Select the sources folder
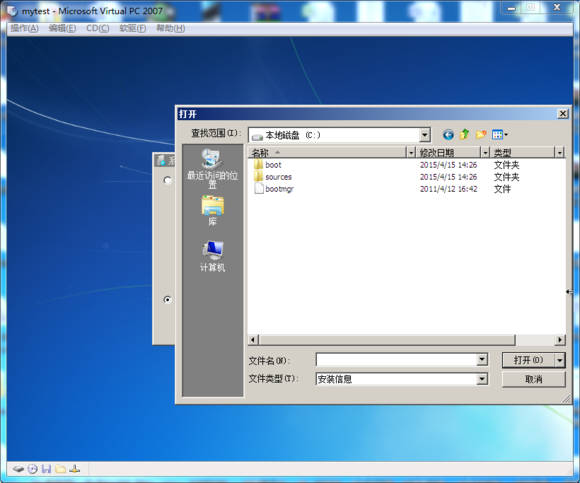This screenshot has height=483, width=580. (273, 177)
